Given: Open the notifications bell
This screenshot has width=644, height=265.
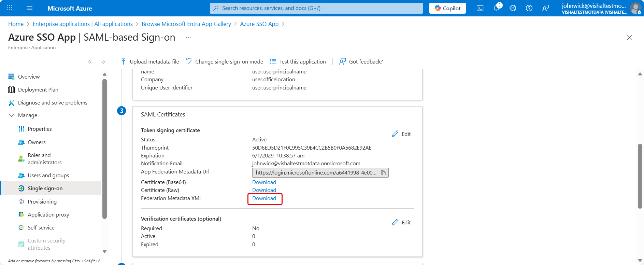Looking at the screenshot, I should (x=497, y=8).
